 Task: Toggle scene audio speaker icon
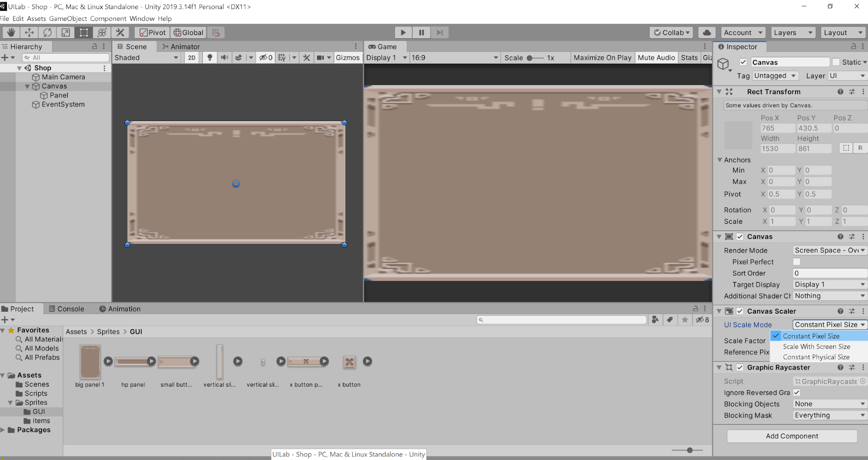tap(224, 57)
